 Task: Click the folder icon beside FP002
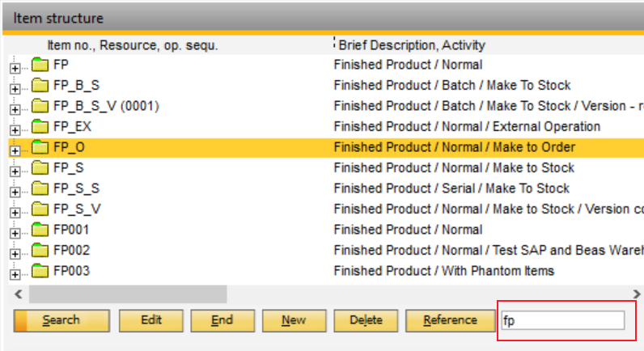pyautogui.click(x=40, y=251)
